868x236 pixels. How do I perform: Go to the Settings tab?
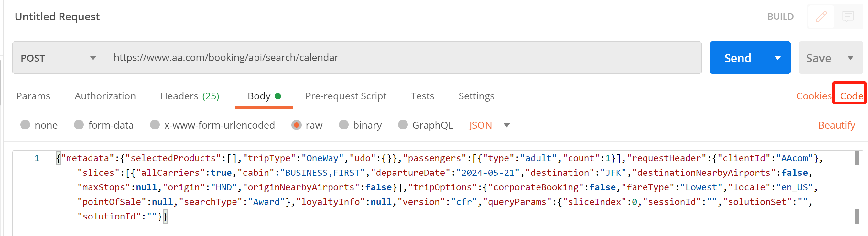pos(476,96)
